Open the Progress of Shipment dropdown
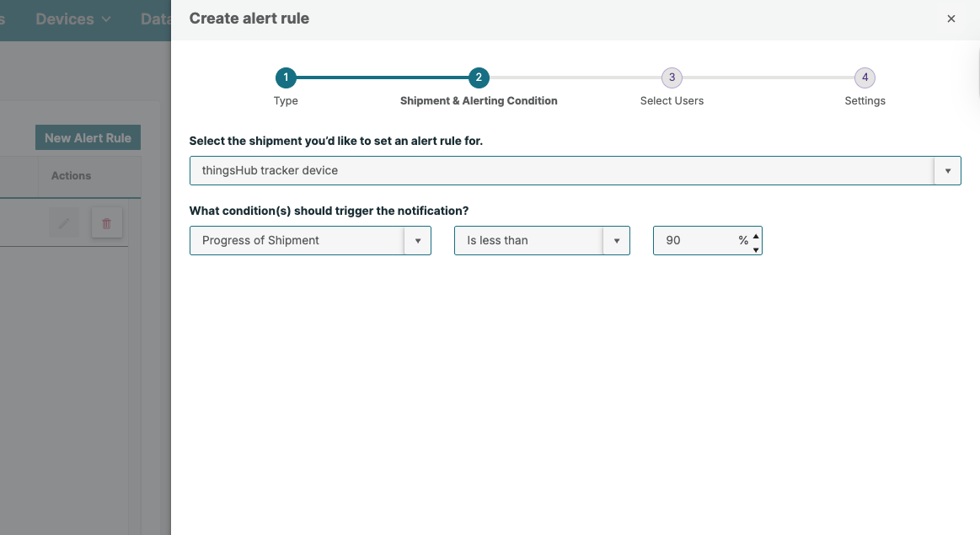The image size is (980, 535). coord(417,240)
